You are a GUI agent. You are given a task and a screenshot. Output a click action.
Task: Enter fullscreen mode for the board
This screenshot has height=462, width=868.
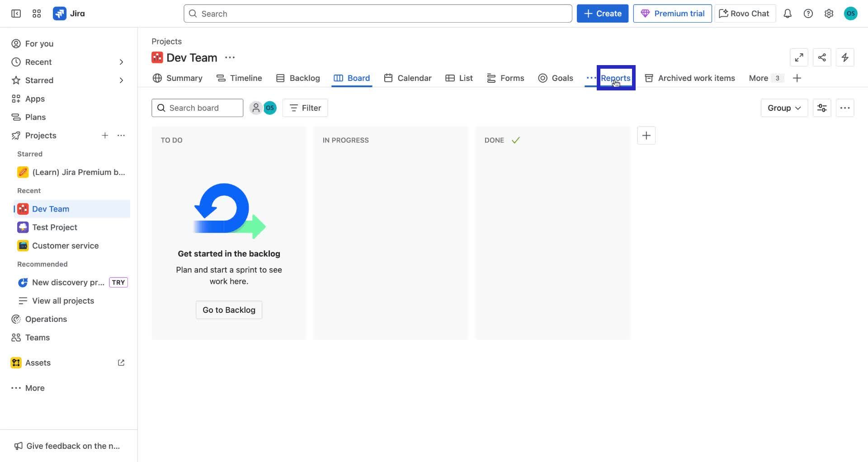(x=799, y=57)
